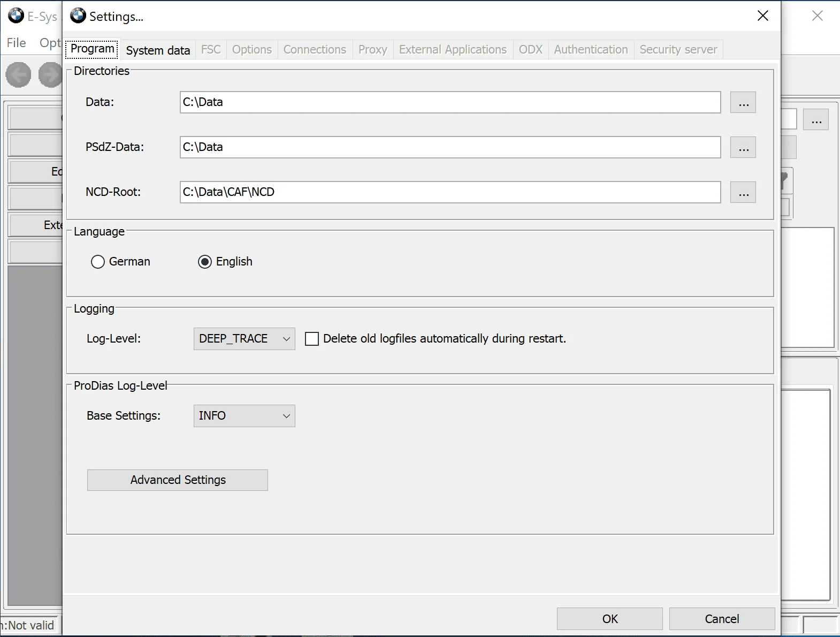
Task: Click the forward arrow icon in E-Sys toolbar
Action: pos(50,74)
